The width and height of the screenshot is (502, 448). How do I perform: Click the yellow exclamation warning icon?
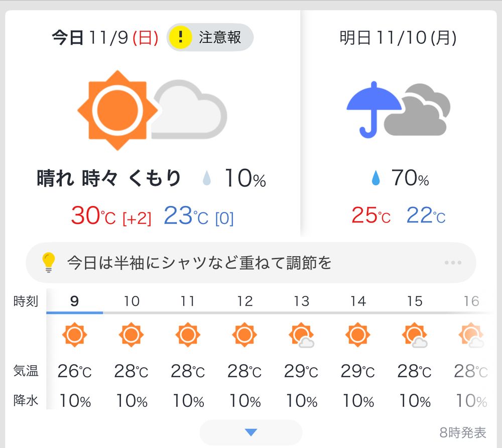tap(180, 37)
